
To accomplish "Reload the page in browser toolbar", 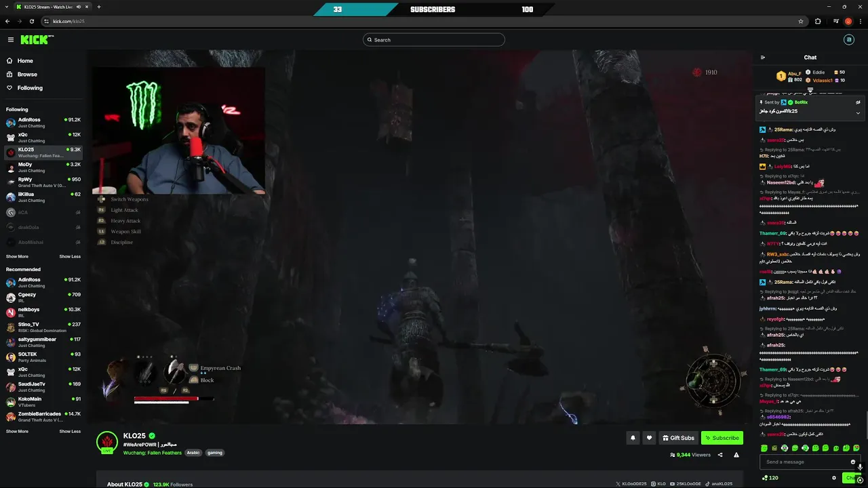I will (33, 21).
